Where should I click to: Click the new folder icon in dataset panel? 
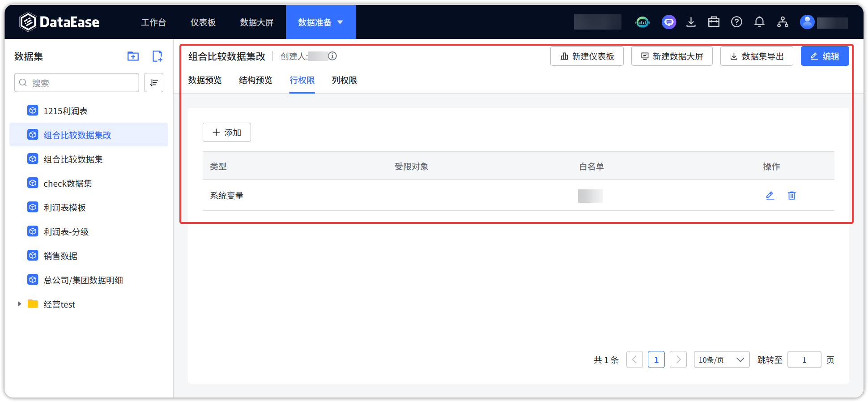pos(133,56)
